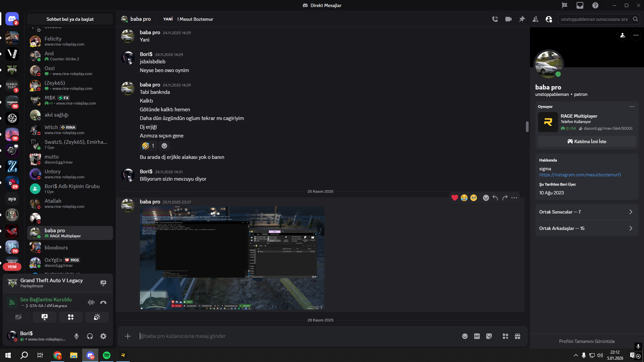Add reaction under 'Azımıza sıçsın gene' message
Image resolution: width=644 pixels, height=362 pixels.
(x=164, y=146)
